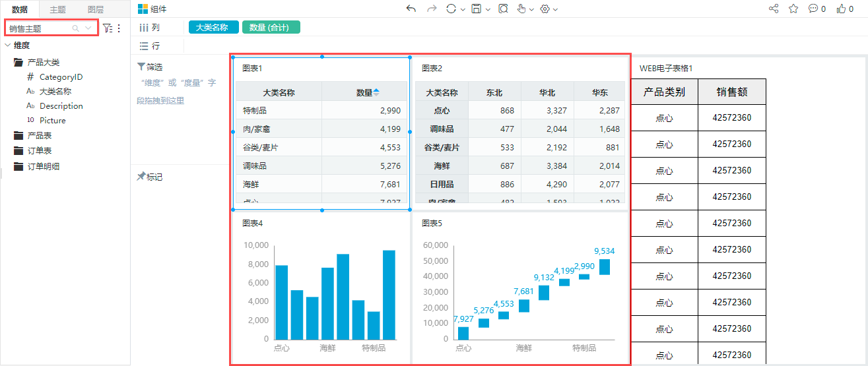The image size is (868, 366).
Task: Click the 7,681 data label in 图表5
Action: 523,291
